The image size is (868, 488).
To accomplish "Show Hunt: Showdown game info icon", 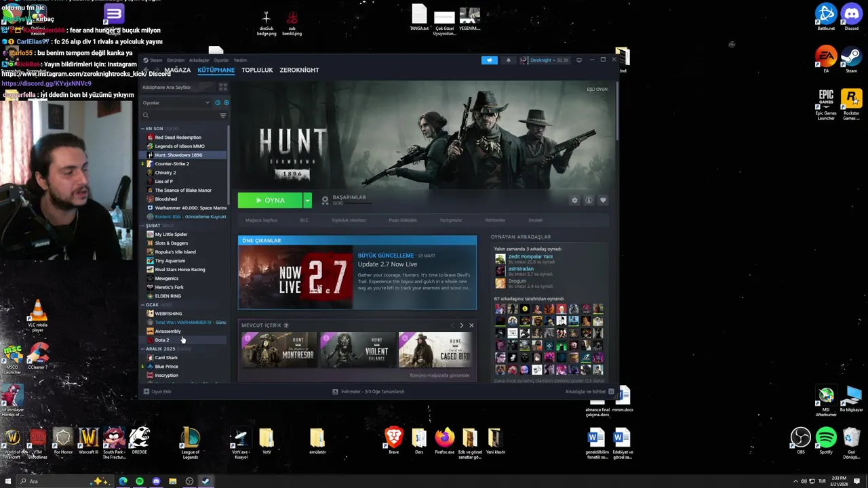I will 589,201.
